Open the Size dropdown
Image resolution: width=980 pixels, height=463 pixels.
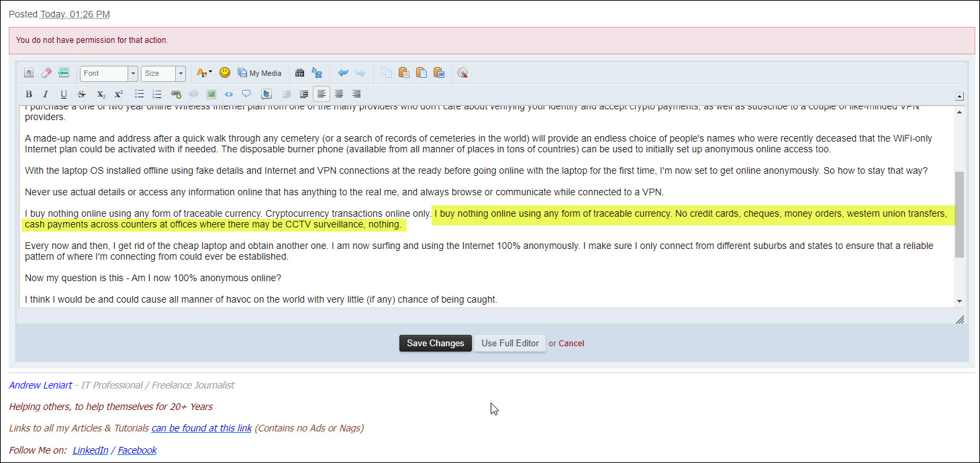pos(163,73)
